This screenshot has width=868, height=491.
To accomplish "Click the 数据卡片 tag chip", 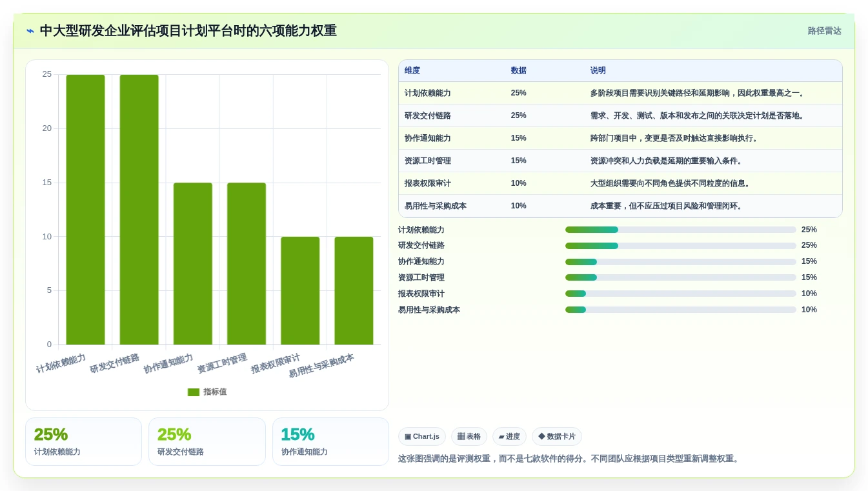I will tap(557, 437).
